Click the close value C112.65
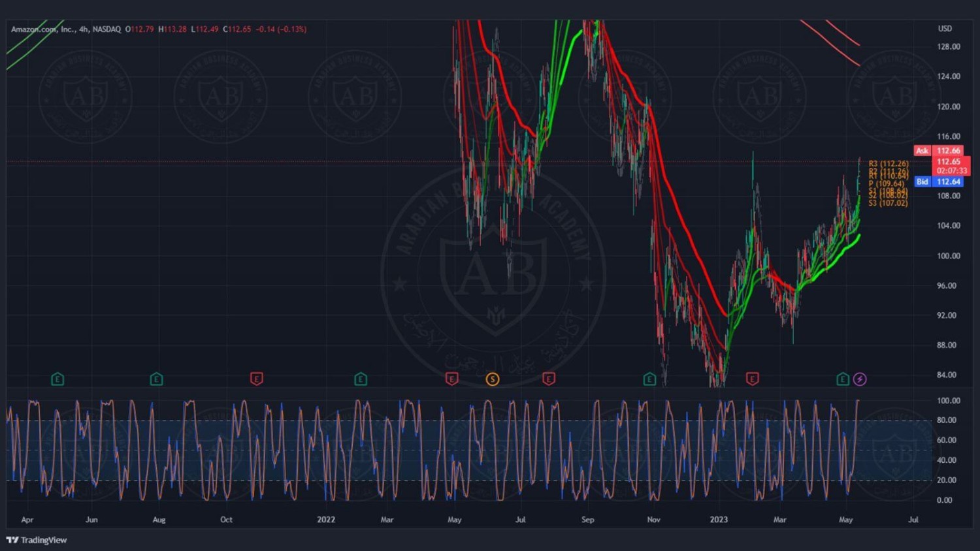Viewport: 980px width, 551px height. click(237, 29)
